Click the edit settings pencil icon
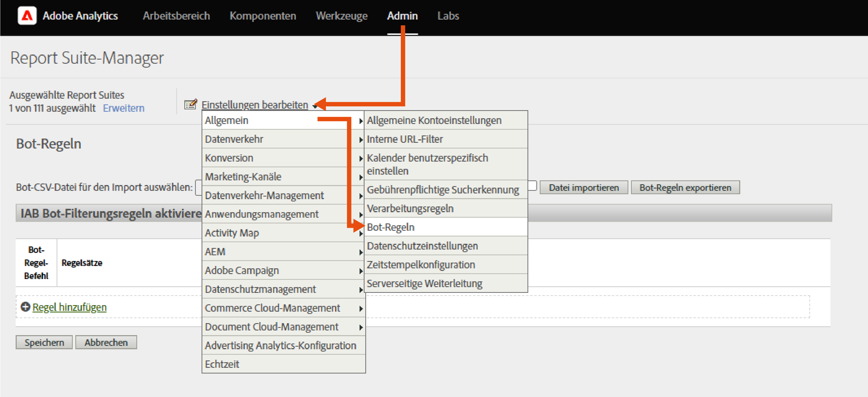 pyautogui.click(x=191, y=104)
